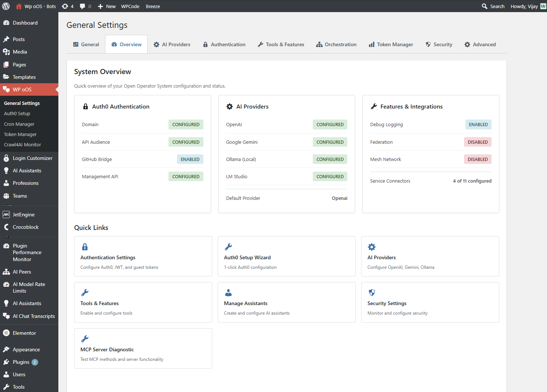Open the Token Manager tab
The height and width of the screenshot is (392, 547).
coord(391,44)
